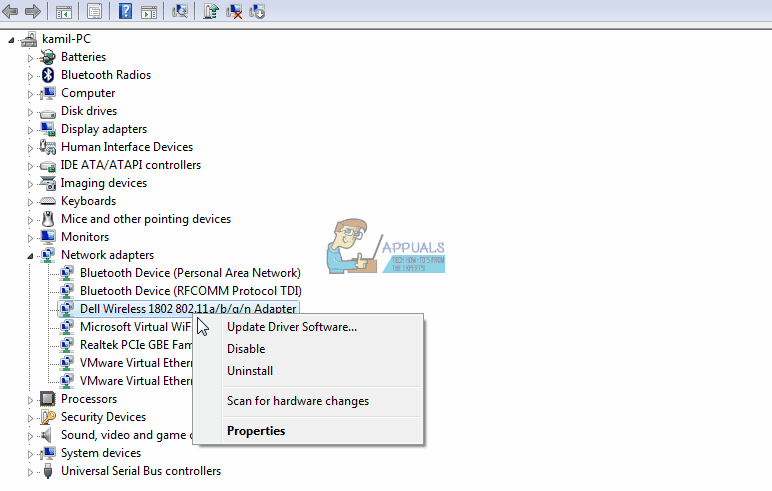
Task: Select the IDE ATA/ATAPI controllers label
Action: coord(130,165)
